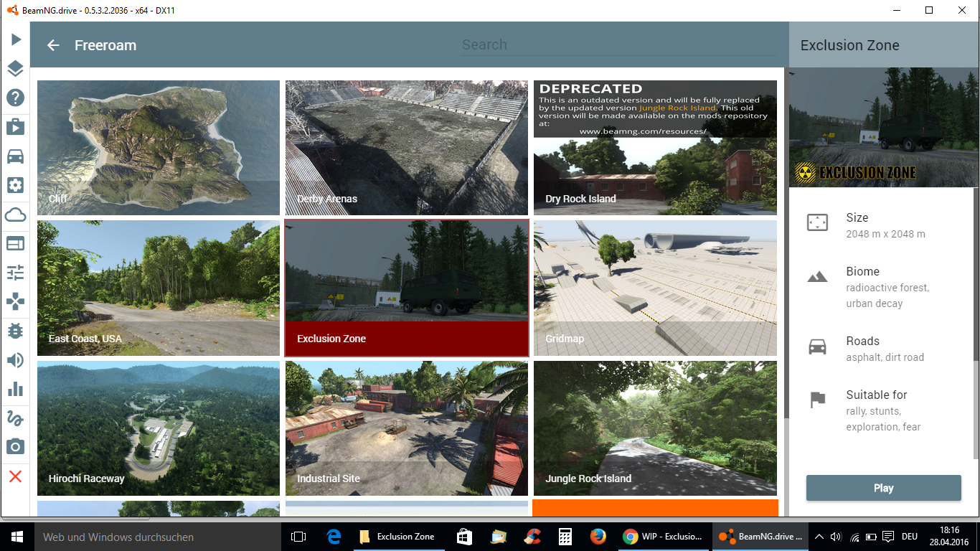Click the 'radioactive forest,' biome text
Image resolution: width=980 pixels, height=551 pixels.
tap(887, 288)
